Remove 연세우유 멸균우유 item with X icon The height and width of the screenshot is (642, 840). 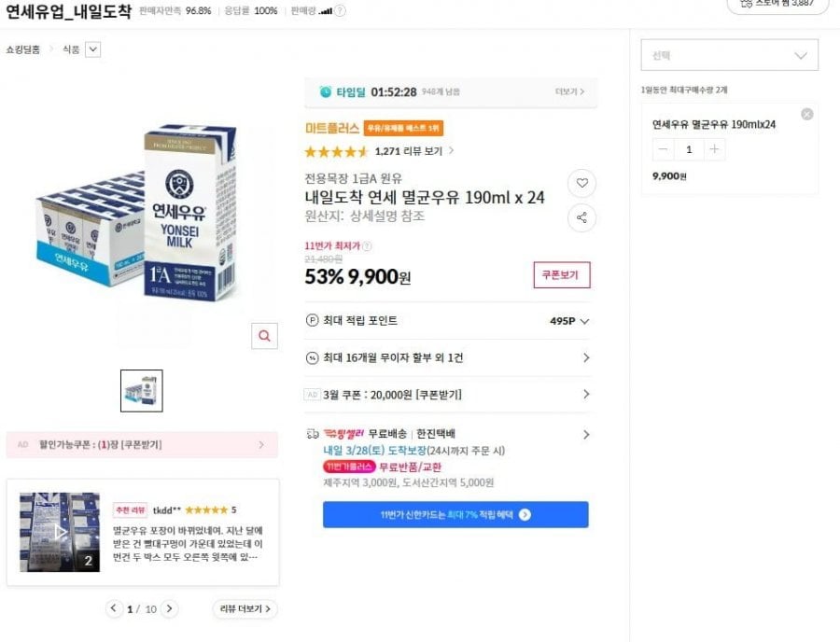pos(805,113)
